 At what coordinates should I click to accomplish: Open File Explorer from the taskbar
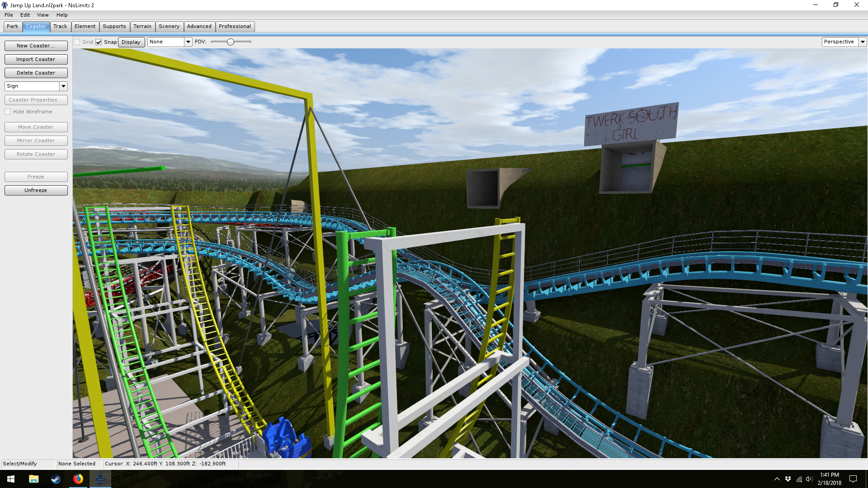click(33, 479)
